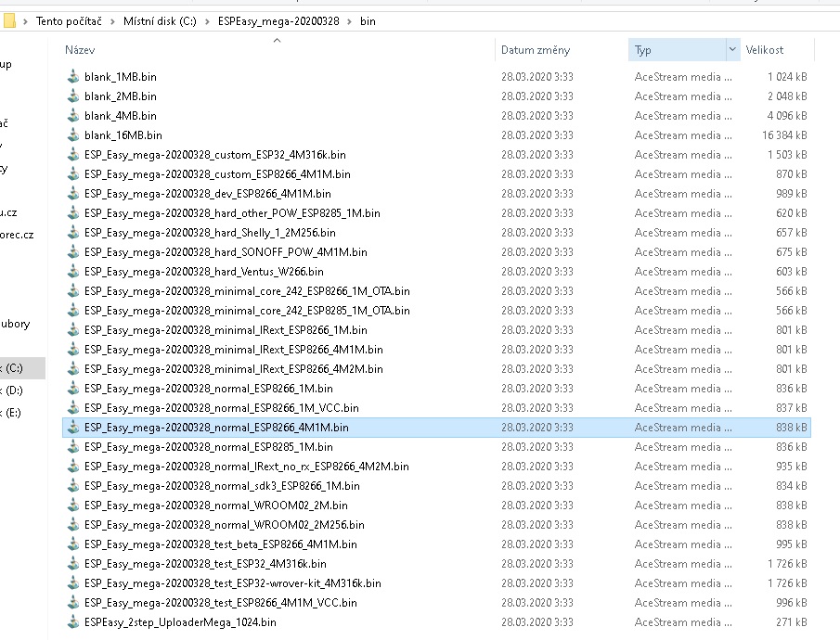This screenshot has height=640, width=840.
Task: Select file ESP_Easy_mega-20200328_normal_WROOM02_2M256.bin
Action: pos(224,525)
